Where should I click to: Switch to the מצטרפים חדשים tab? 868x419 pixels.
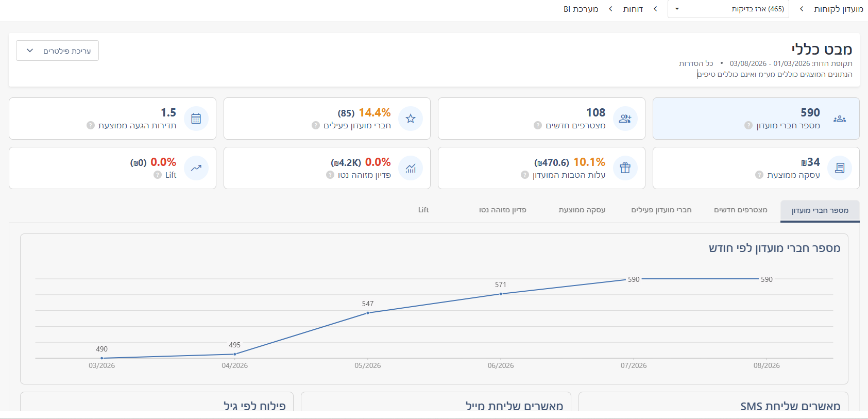[740, 210]
